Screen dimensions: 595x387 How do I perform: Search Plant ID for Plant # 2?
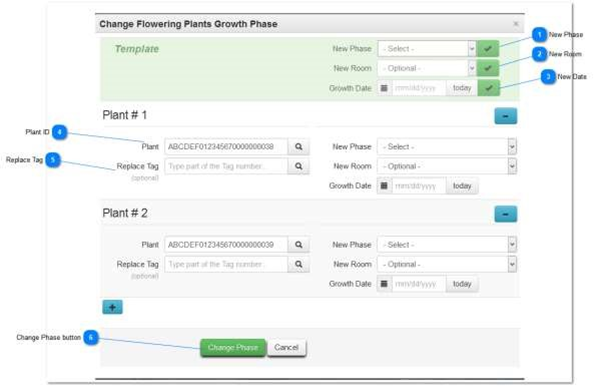click(x=299, y=245)
